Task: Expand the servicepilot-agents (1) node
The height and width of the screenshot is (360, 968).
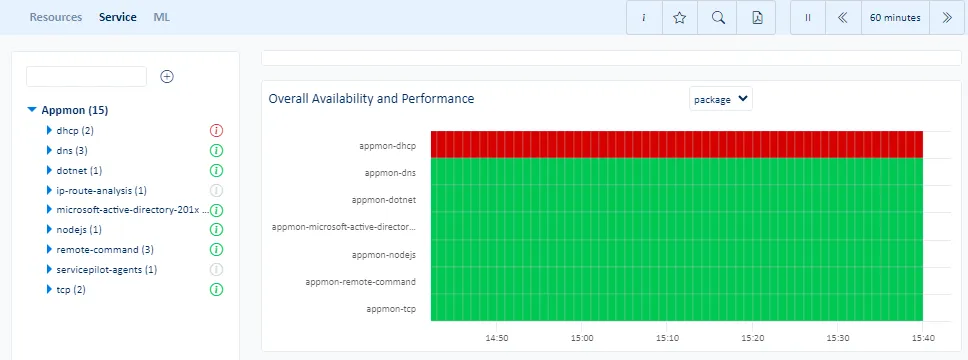Action: pos(49,269)
